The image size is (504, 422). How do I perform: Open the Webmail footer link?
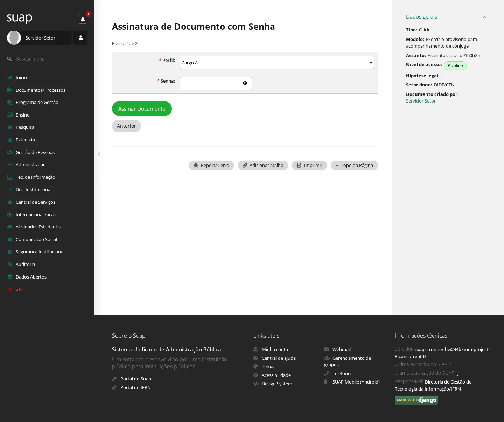[342, 349]
